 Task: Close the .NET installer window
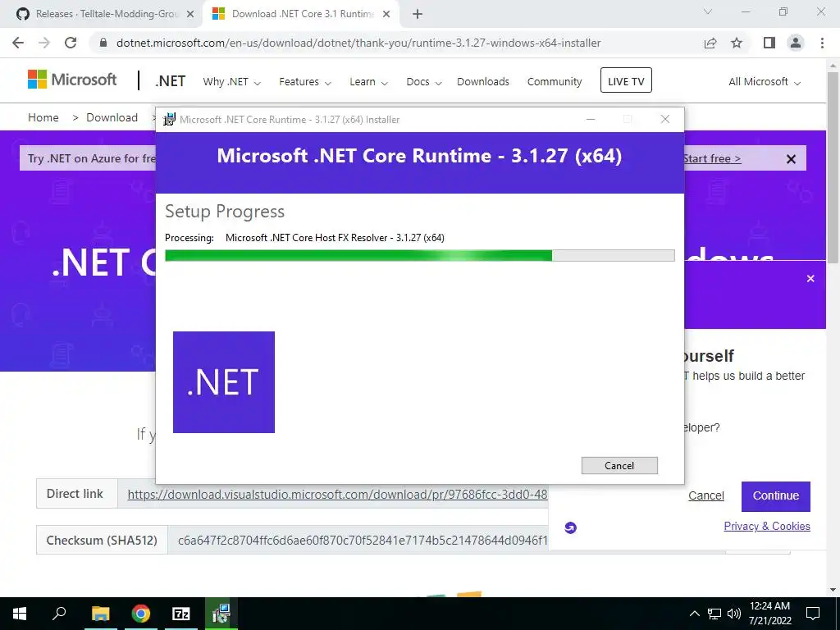tap(664, 120)
